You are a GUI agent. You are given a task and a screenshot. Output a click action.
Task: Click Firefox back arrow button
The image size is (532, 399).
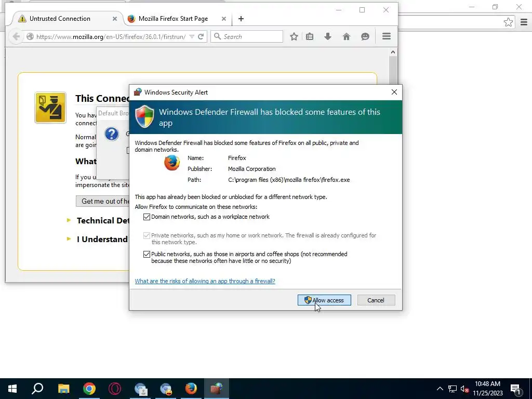pyautogui.click(x=16, y=36)
